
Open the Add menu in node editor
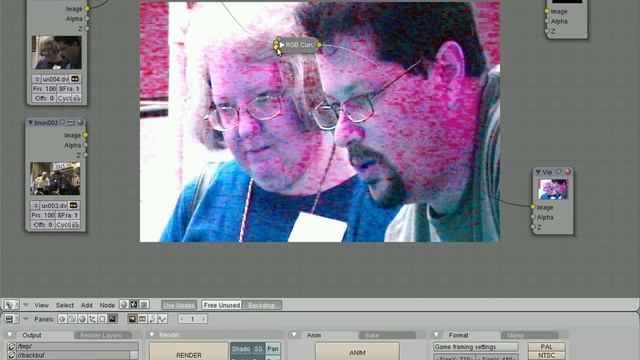pos(87,305)
